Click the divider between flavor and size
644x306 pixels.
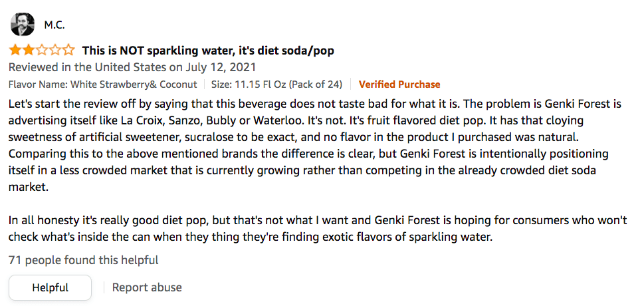tap(204, 84)
